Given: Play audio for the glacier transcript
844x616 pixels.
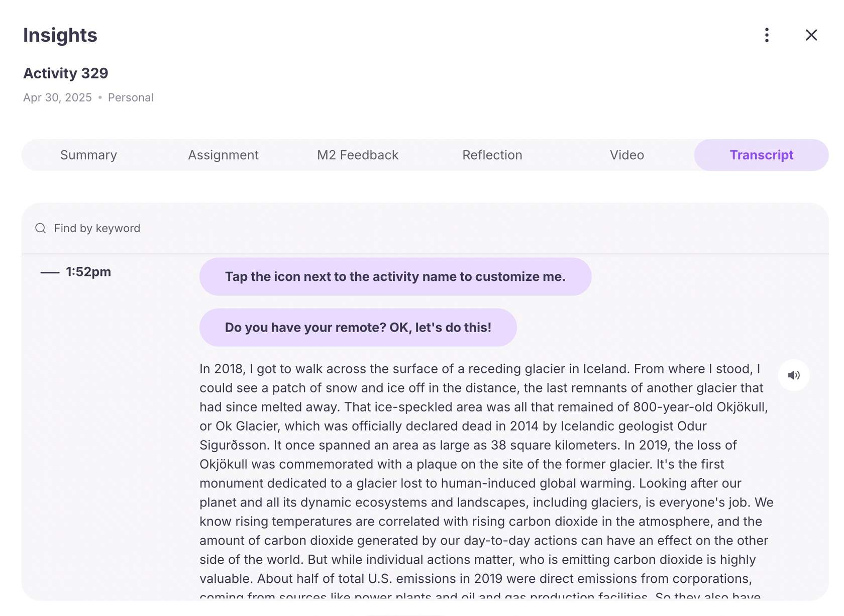Looking at the screenshot, I should [x=794, y=375].
